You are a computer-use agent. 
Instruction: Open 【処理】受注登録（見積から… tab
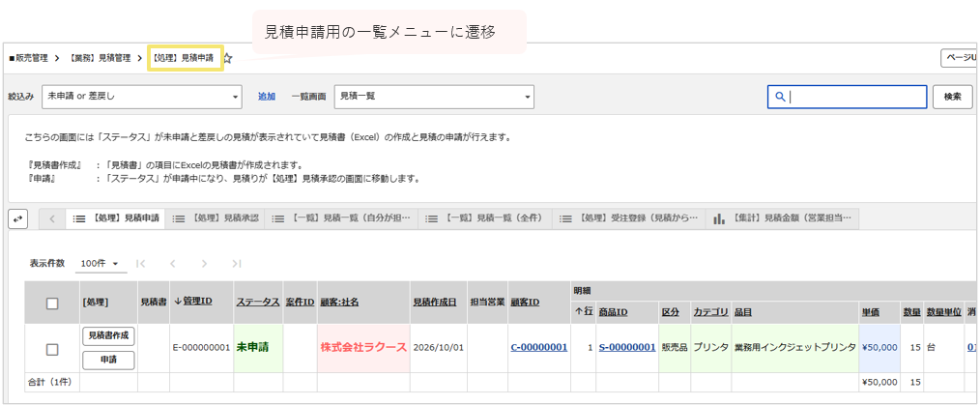(x=628, y=218)
